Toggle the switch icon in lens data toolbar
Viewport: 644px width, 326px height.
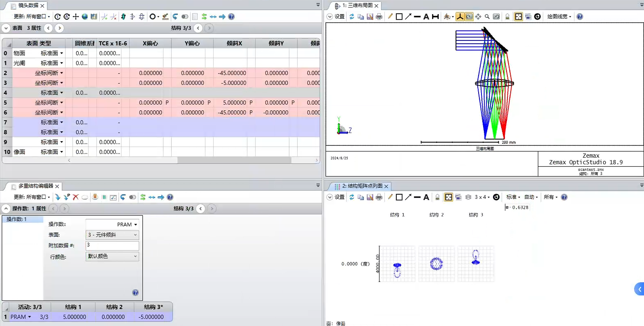(x=185, y=17)
